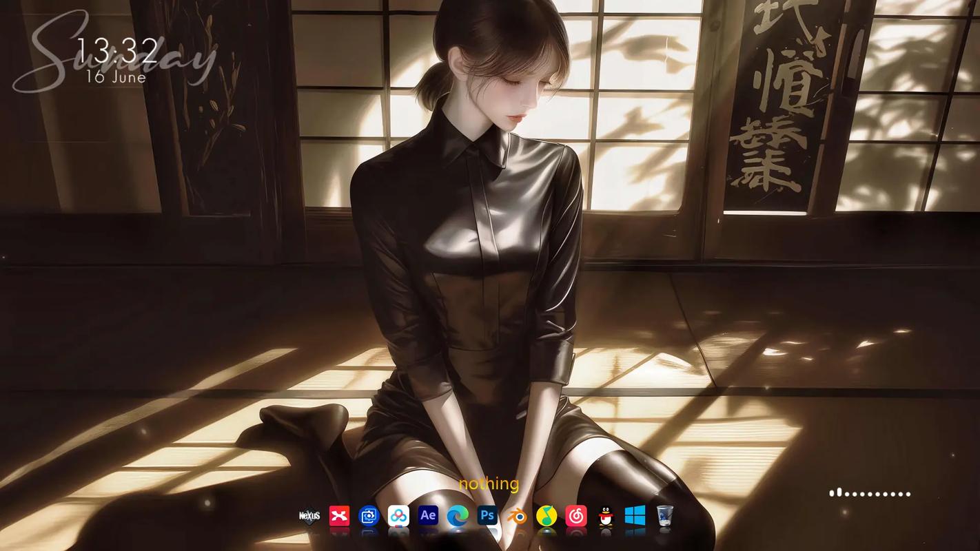This screenshot has width=980, height=551.
Task: Launch NetEase Cloud Music red icon
Action: point(576,516)
